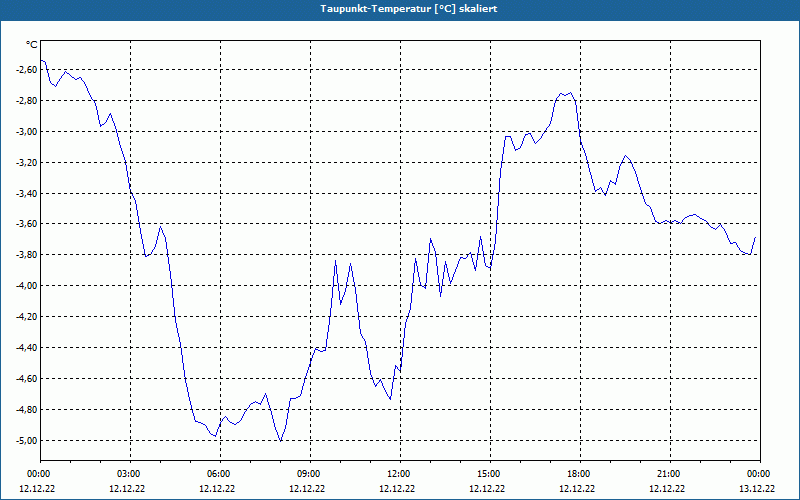Click the -4,00 y-axis label
Image resolution: width=800 pixels, height=500 pixels.
click(x=27, y=285)
